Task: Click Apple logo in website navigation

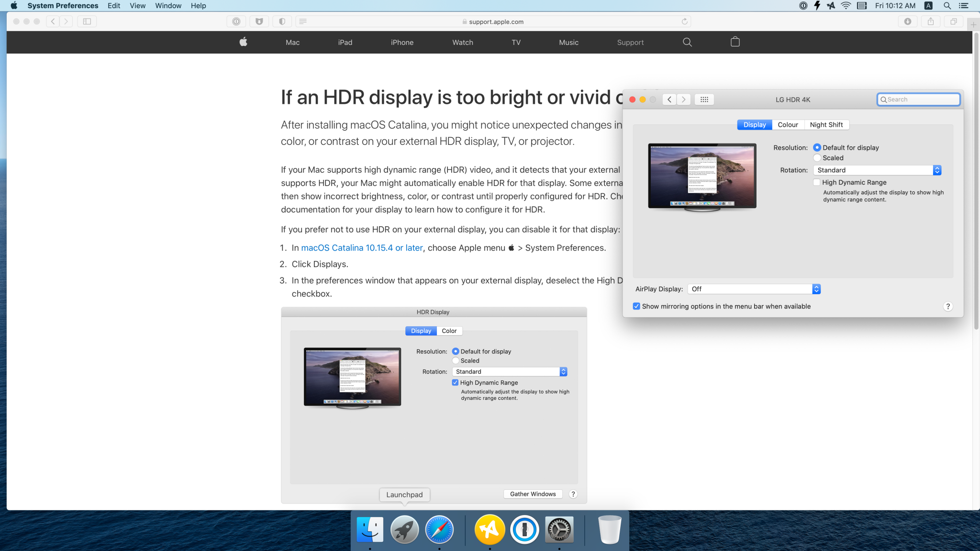Action: click(x=243, y=42)
